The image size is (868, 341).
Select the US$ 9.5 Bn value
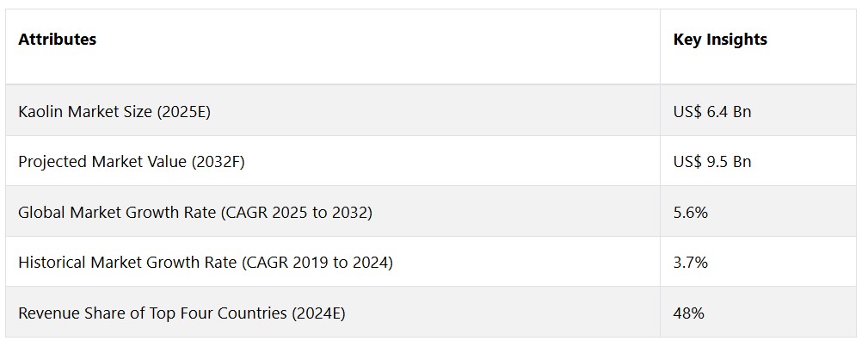[x=712, y=161]
